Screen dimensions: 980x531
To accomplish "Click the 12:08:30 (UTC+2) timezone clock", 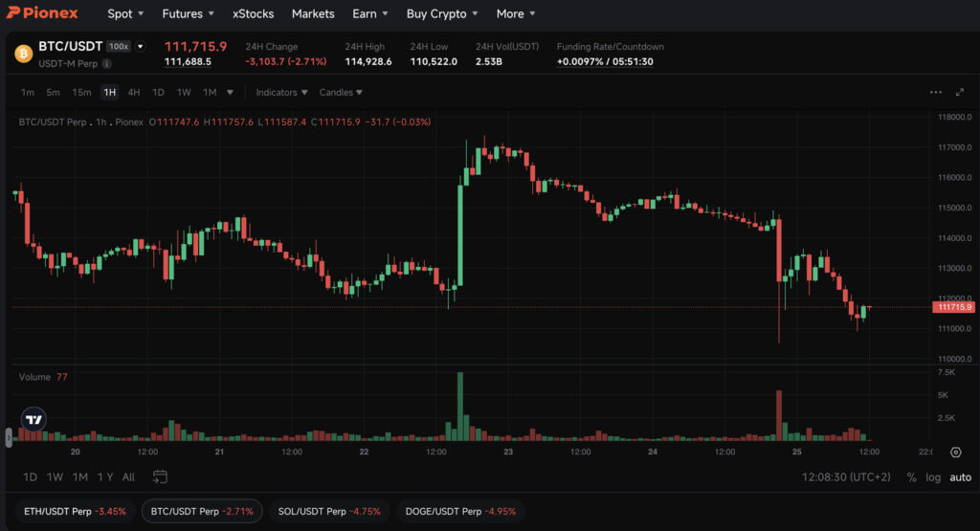I will click(846, 477).
